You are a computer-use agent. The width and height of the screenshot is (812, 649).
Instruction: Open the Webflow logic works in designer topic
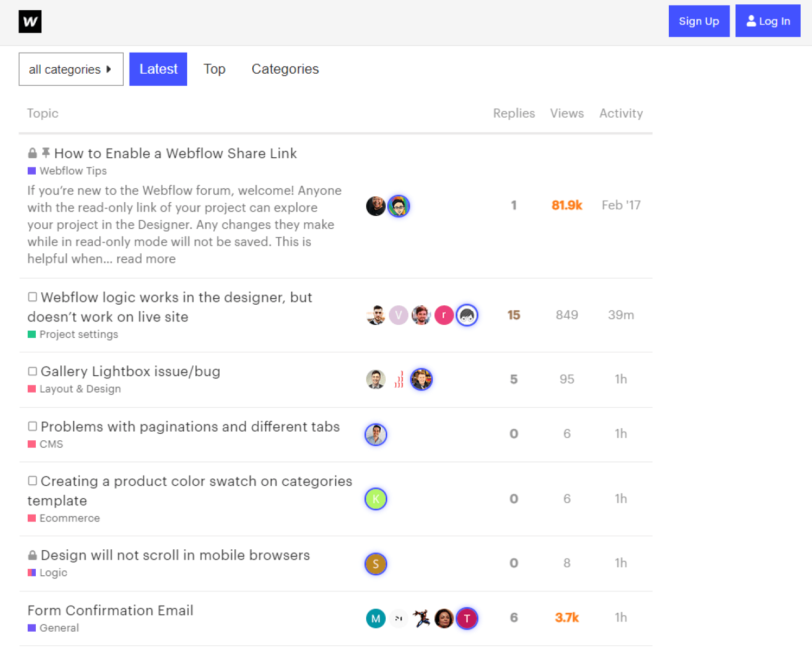170,307
